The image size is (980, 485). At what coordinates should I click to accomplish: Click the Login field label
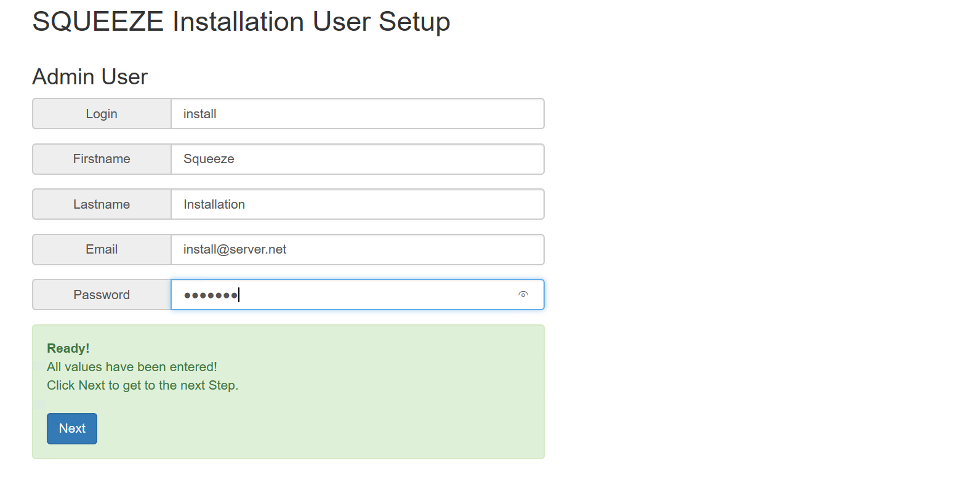pos(102,114)
